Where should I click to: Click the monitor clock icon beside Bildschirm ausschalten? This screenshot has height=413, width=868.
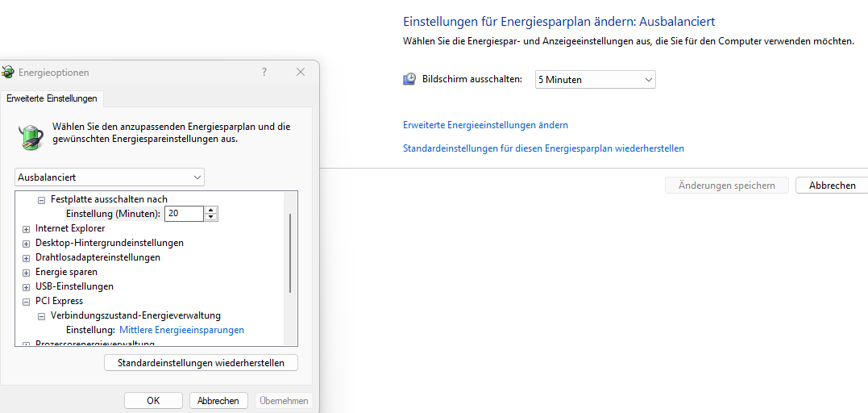point(409,79)
